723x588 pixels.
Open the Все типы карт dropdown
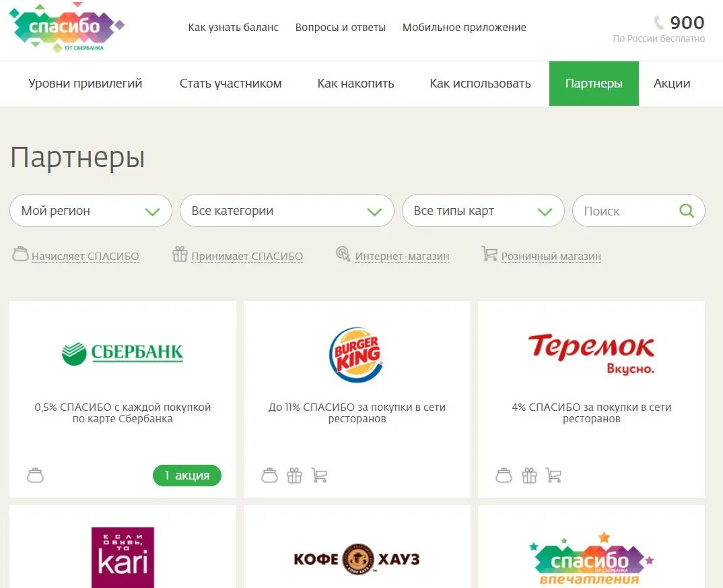pos(483,211)
